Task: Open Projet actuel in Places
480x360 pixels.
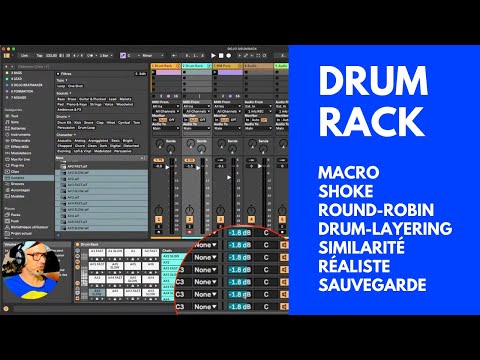Action: (x=22, y=233)
